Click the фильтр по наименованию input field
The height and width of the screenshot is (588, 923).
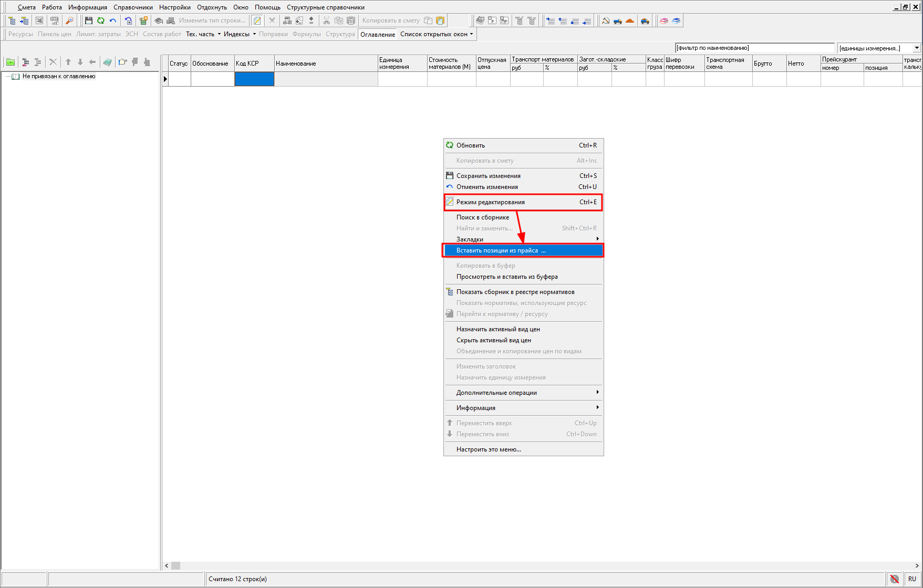click(754, 48)
